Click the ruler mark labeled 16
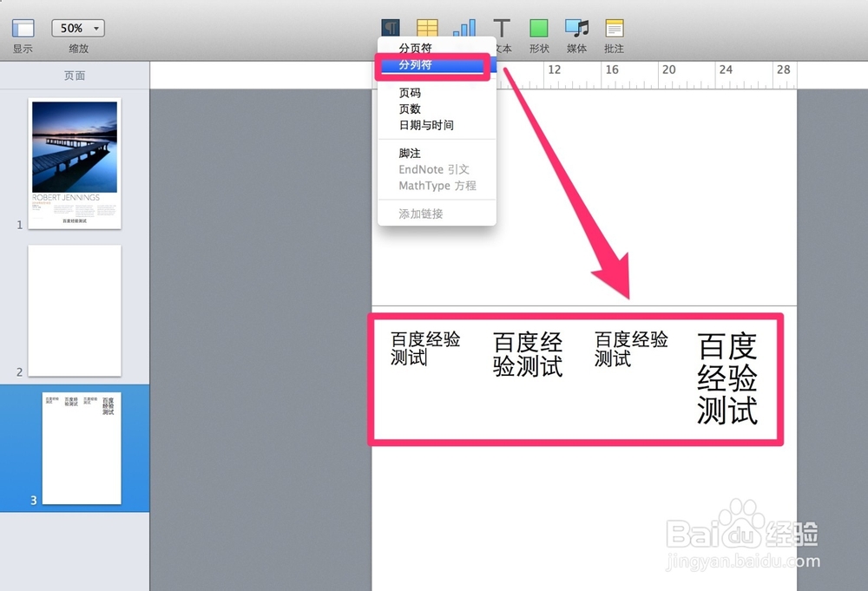 point(612,69)
